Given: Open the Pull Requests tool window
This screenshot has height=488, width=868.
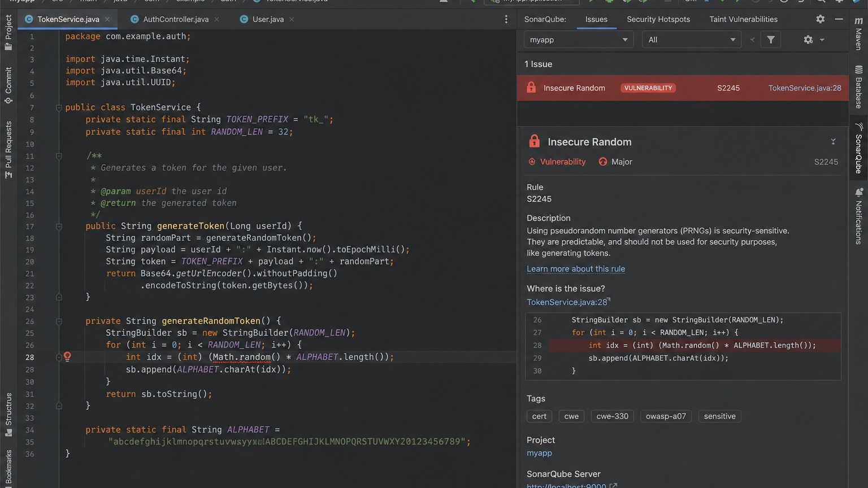Looking at the screenshot, I should (8, 150).
